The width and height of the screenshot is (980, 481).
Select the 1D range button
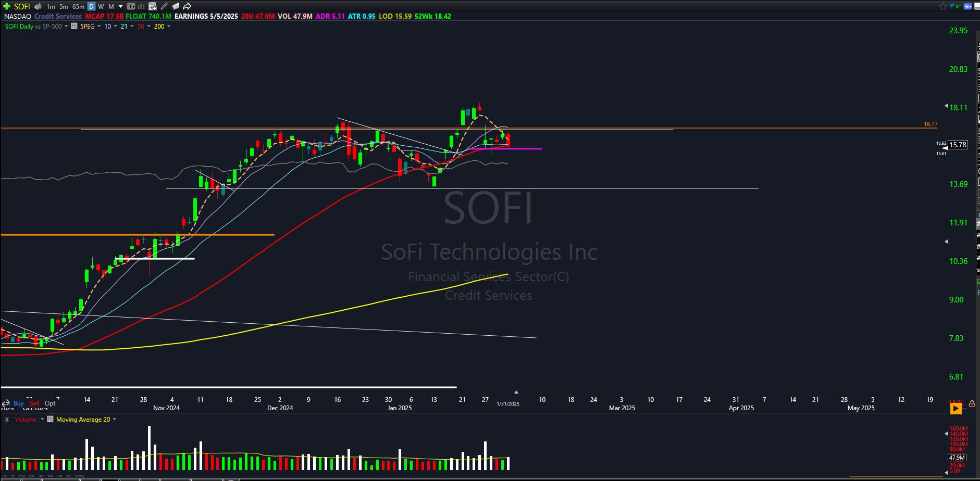68,476
